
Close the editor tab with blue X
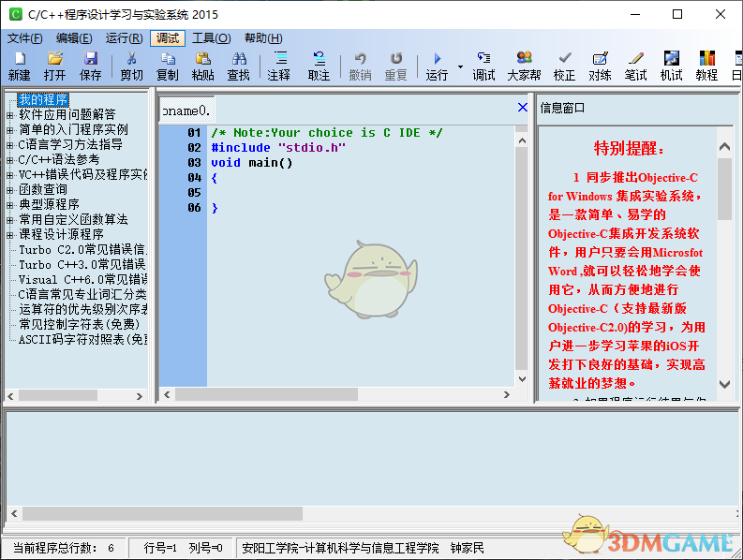[x=522, y=108]
